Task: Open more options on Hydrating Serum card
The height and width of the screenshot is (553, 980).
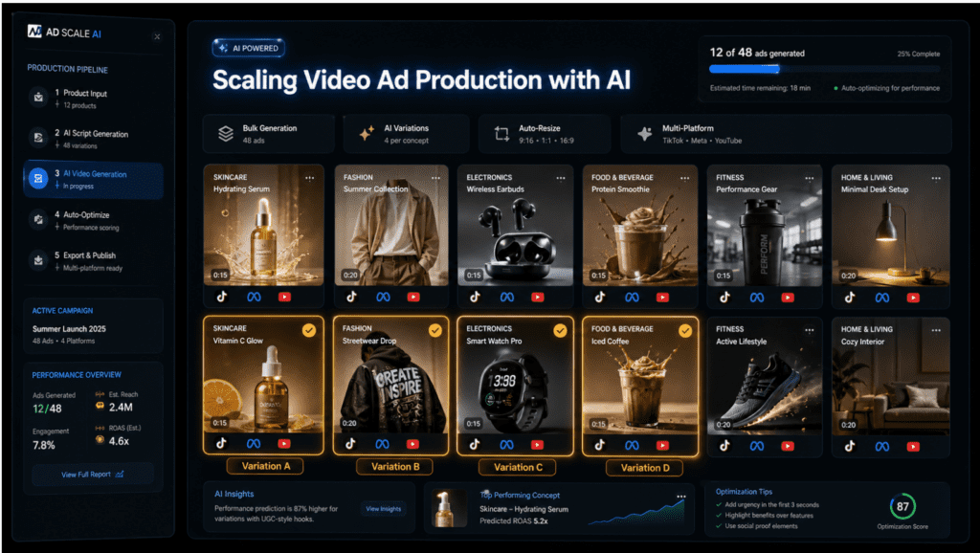Action: pyautogui.click(x=309, y=178)
